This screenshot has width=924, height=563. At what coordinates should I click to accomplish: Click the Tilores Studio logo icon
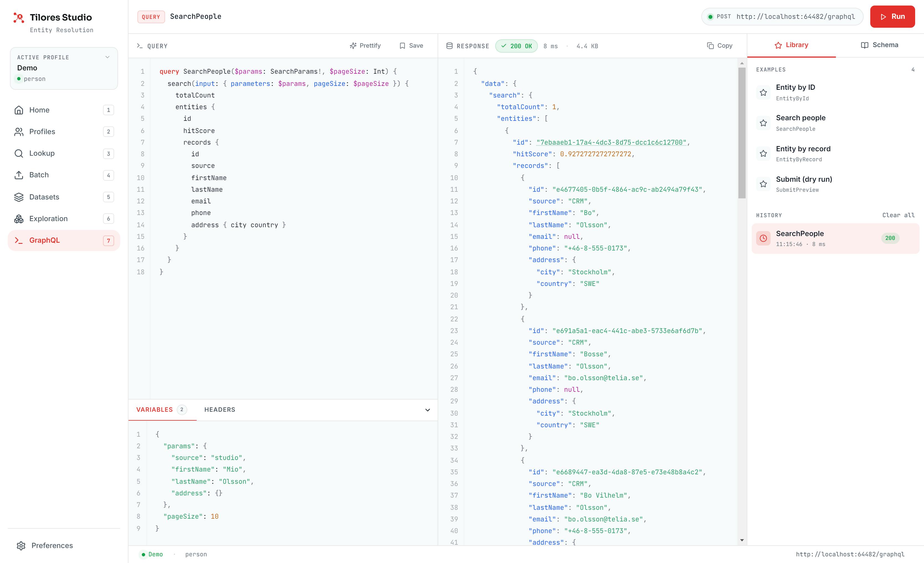coord(19,18)
